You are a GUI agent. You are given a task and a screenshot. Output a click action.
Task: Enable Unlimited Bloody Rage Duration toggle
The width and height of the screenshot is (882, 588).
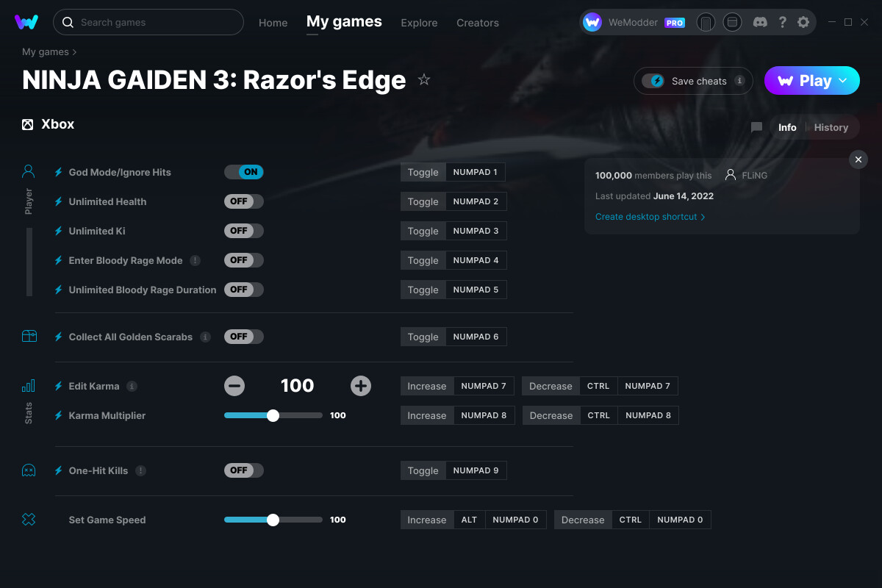244,290
